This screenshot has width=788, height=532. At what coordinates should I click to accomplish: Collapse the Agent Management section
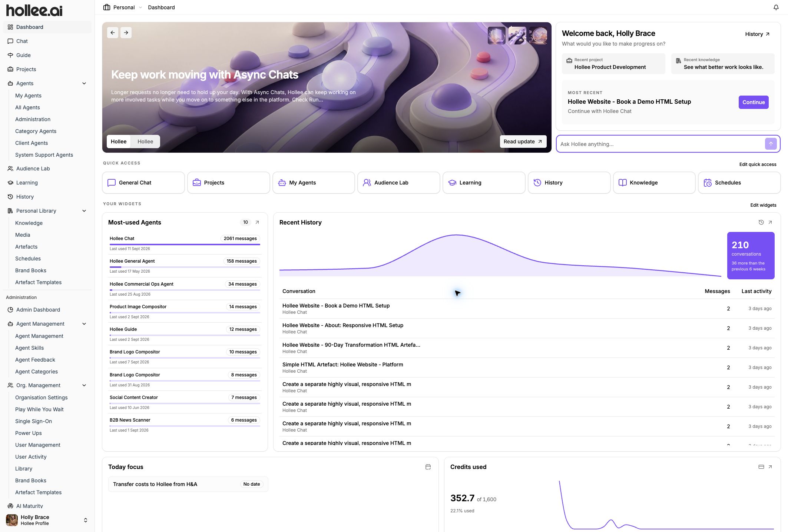tap(84, 324)
